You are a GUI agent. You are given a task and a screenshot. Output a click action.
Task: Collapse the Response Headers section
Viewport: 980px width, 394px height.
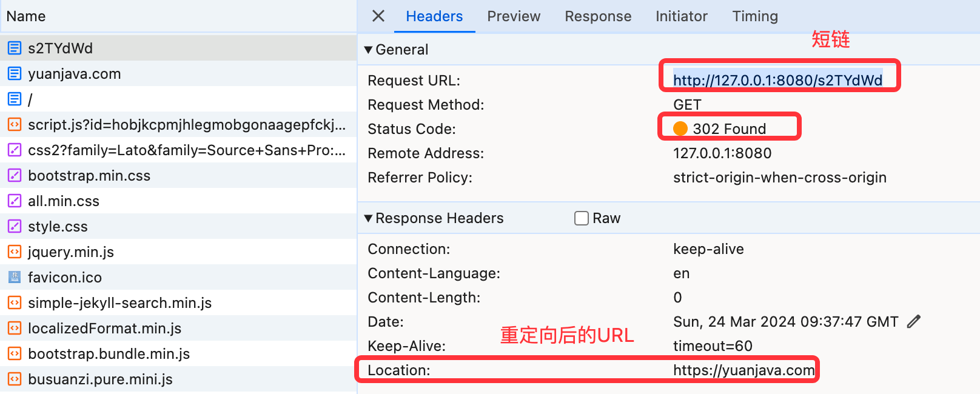click(x=368, y=218)
